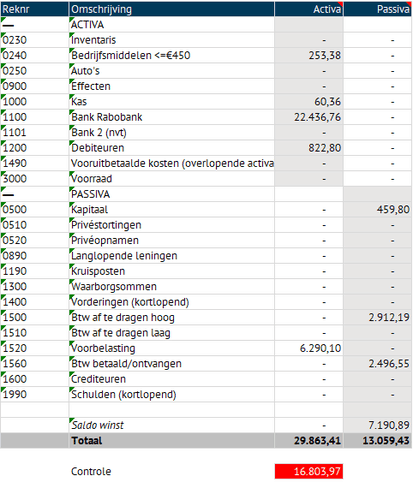Select the Btw af te dragen hoog value
This screenshot has height=482, width=413.
point(378,317)
